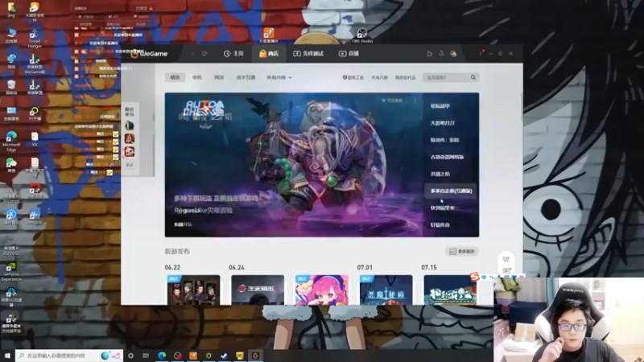This screenshot has height=362, width=644.
Task: Click the 更多 button in recent games sidebar
Action: pos(130,165)
